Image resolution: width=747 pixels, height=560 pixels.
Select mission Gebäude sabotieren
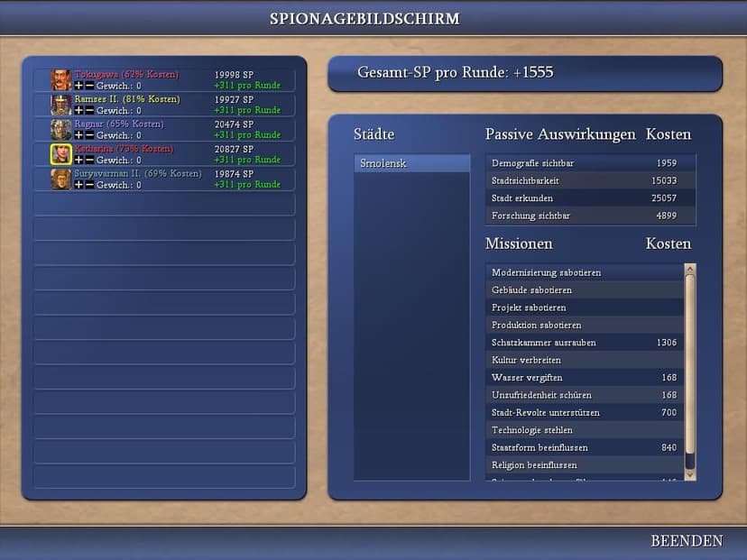[585, 290]
